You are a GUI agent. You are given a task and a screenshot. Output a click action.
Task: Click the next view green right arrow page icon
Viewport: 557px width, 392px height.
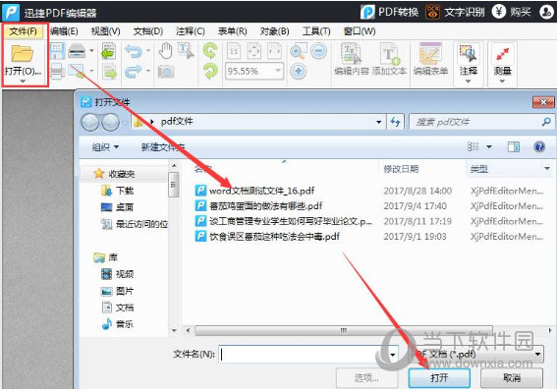coord(109,71)
